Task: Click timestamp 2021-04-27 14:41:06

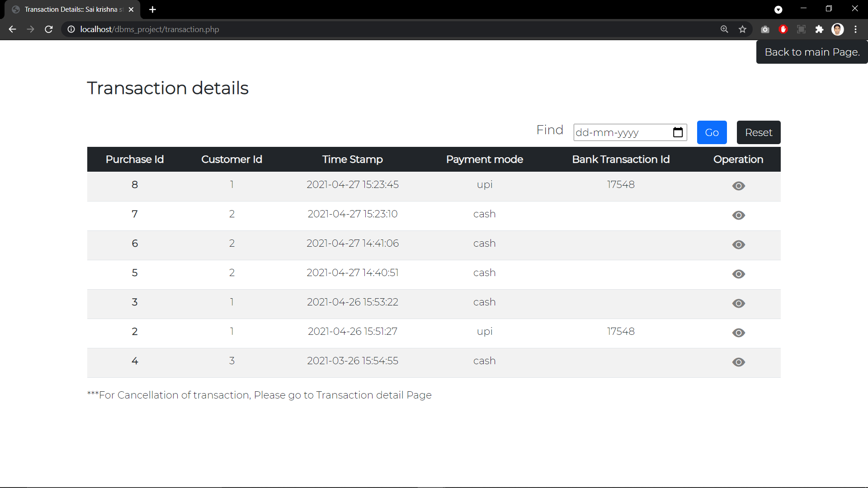Action: click(x=353, y=243)
